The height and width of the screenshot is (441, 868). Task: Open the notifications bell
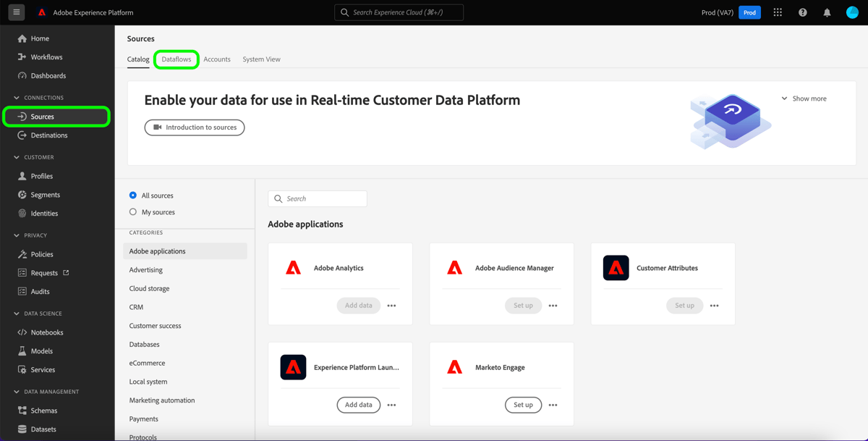tap(827, 12)
